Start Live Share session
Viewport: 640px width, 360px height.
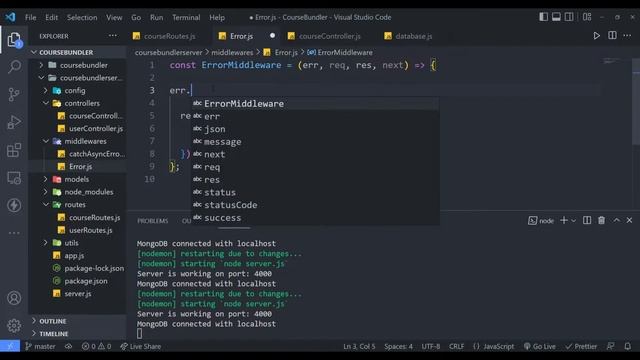(x=140, y=346)
